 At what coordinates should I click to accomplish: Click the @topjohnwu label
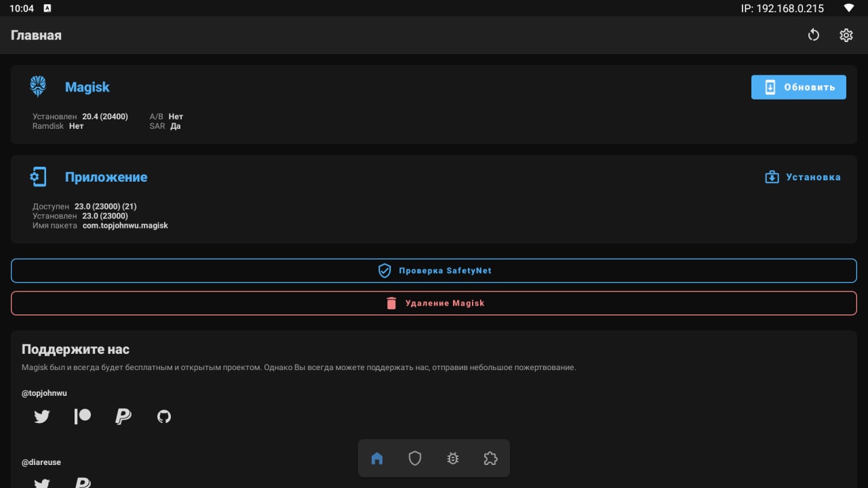point(44,393)
